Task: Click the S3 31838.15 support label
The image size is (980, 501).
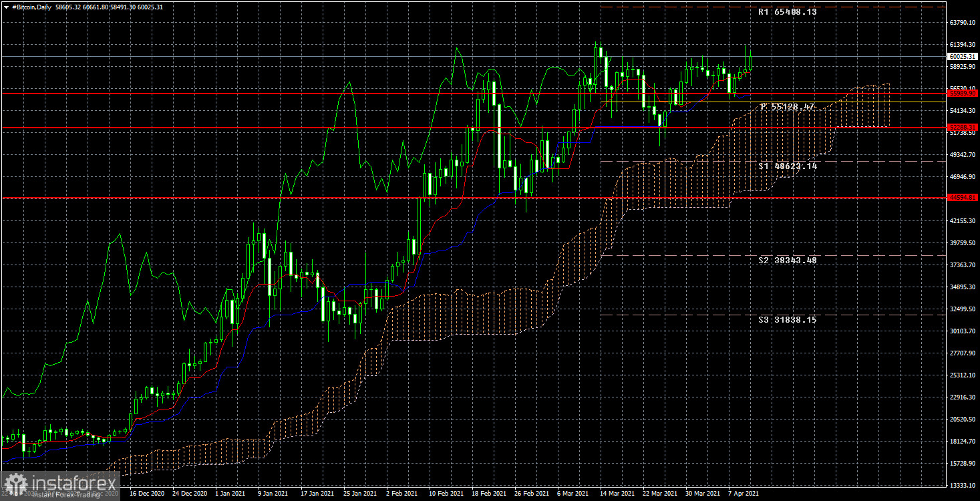Action: tap(787, 320)
